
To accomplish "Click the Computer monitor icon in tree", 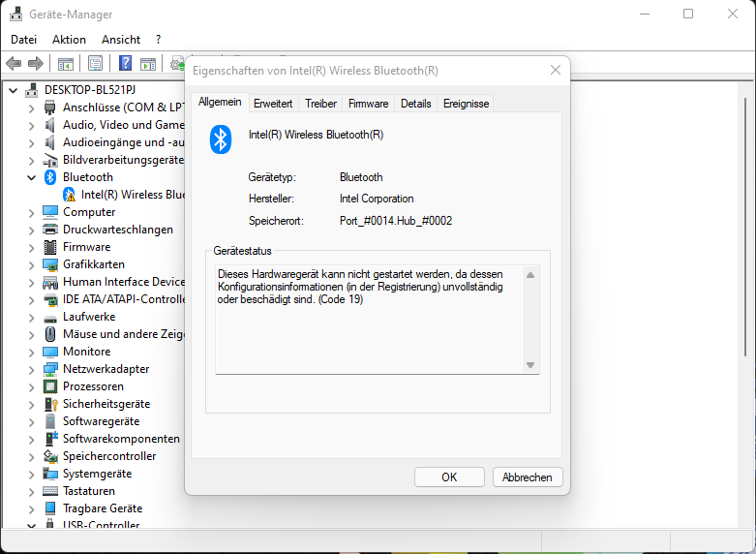I will coord(50,212).
